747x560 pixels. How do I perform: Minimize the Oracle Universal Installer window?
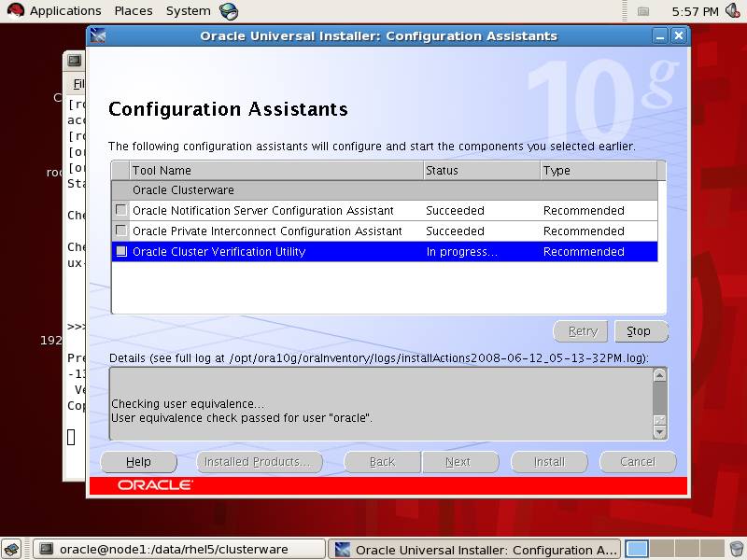pyautogui.click(x=660, y=36)
